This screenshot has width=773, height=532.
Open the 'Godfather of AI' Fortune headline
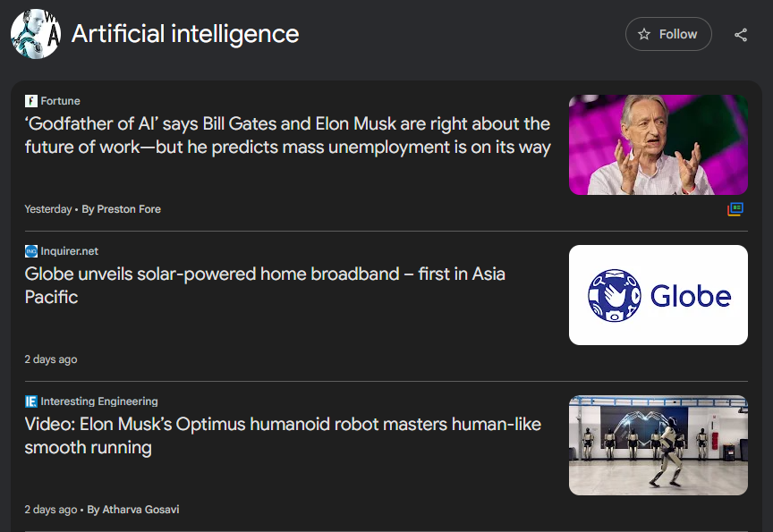click(287, 135)
